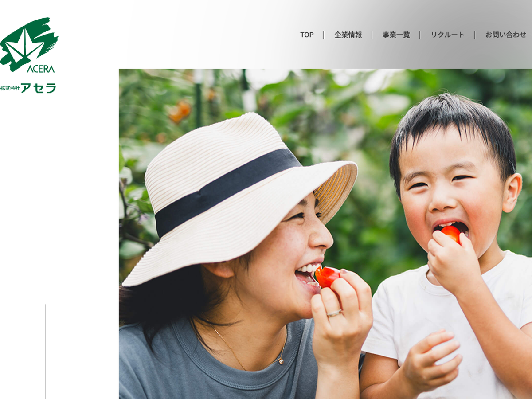Open the 事業一覧 menu item
This screenshot has width=532, height=399.
click(396, 35)
